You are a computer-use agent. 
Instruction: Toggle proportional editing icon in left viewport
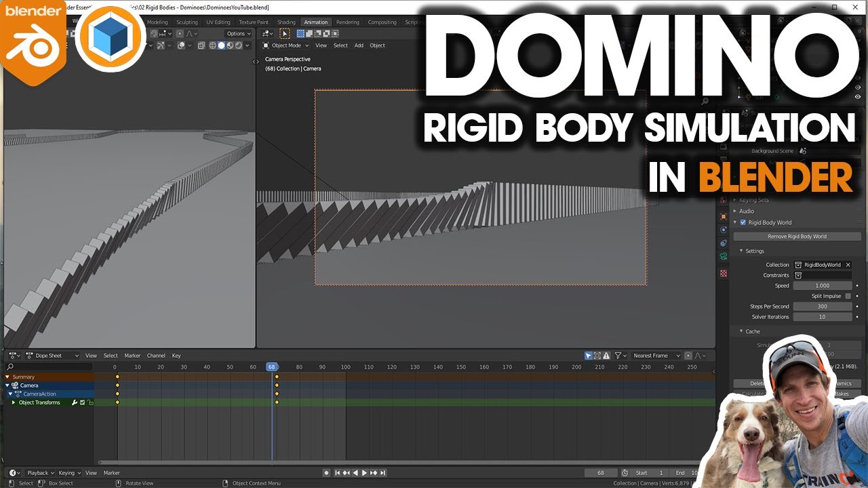180,33
